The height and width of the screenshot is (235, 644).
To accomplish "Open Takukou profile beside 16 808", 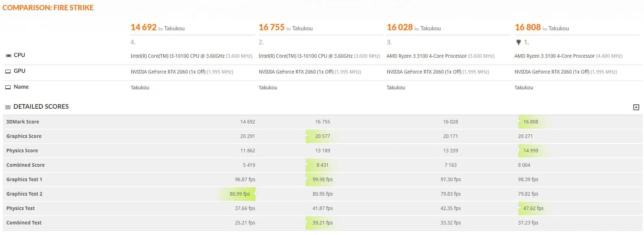I will click(x=558, y=28).
